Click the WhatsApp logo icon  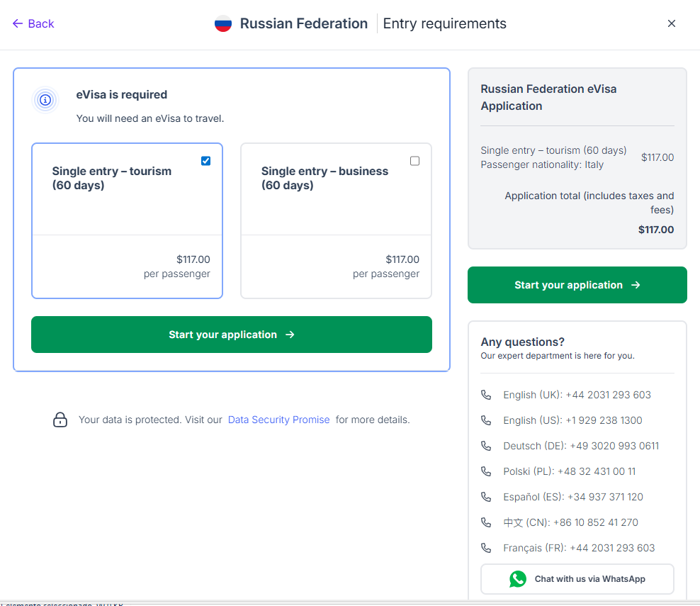tap(518, 579)
